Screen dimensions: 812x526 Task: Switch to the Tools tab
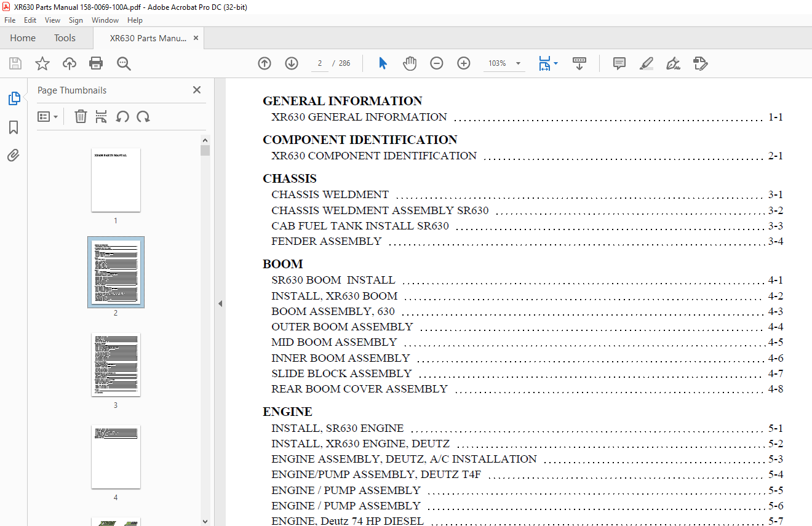point(65,38)
